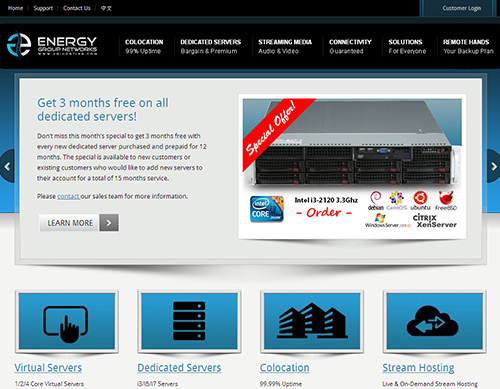This screenshot has width=500, height=389.
Task: Click 'Intel i3-2120 3.3Ghz' text
Action: [326, 200]
